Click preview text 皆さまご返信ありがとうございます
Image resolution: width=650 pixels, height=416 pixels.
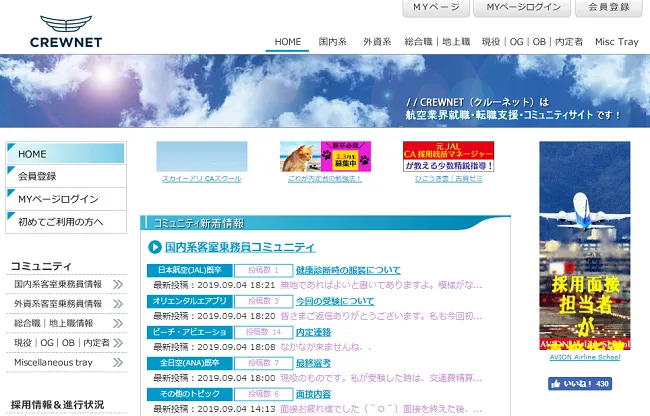381,316
